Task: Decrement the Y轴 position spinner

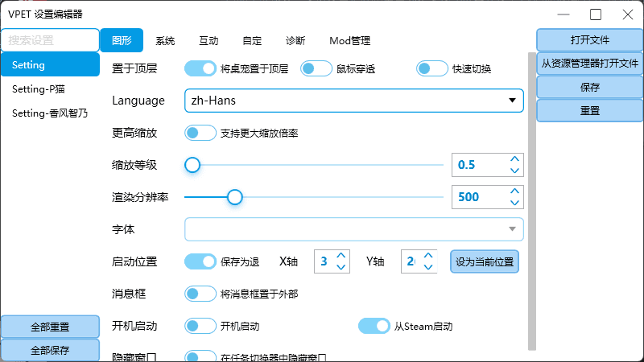Action: coord(428,267)
